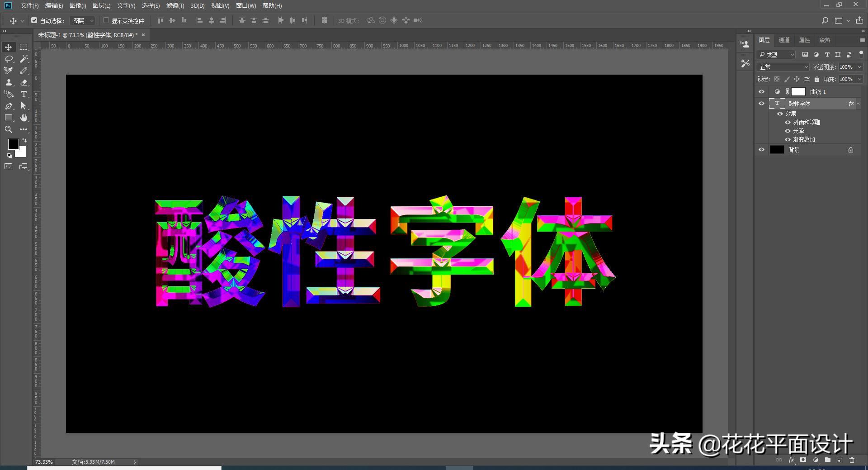Click the foreground color swatch
868x470 pixels.
13,144
